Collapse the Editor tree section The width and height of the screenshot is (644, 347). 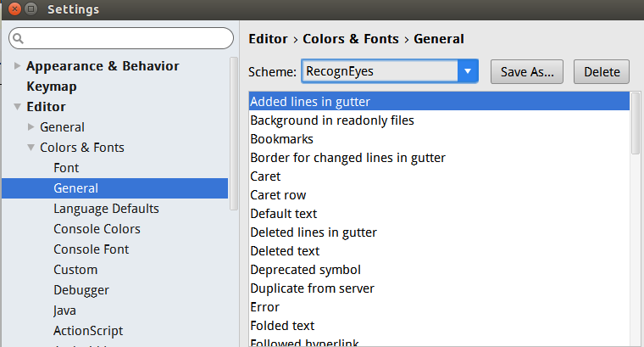pyautogui.click(x=17, y=107)
